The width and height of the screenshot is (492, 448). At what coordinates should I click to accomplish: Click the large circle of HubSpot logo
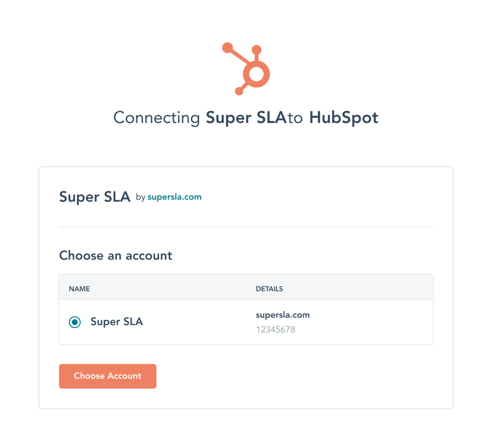[x=257, y=74]
